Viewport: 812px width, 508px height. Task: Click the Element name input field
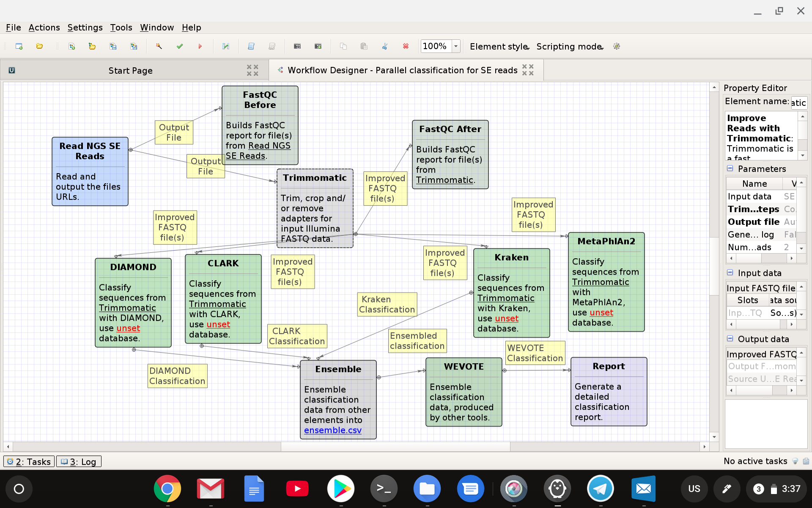coord(799,102)
